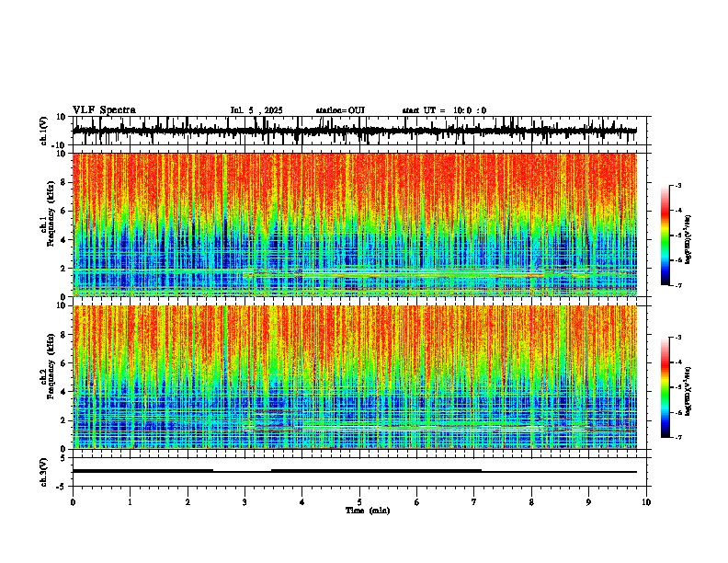Screen dimensions: 728x563
Task: Click time axis tick label "0"
Action: (73, 502)
